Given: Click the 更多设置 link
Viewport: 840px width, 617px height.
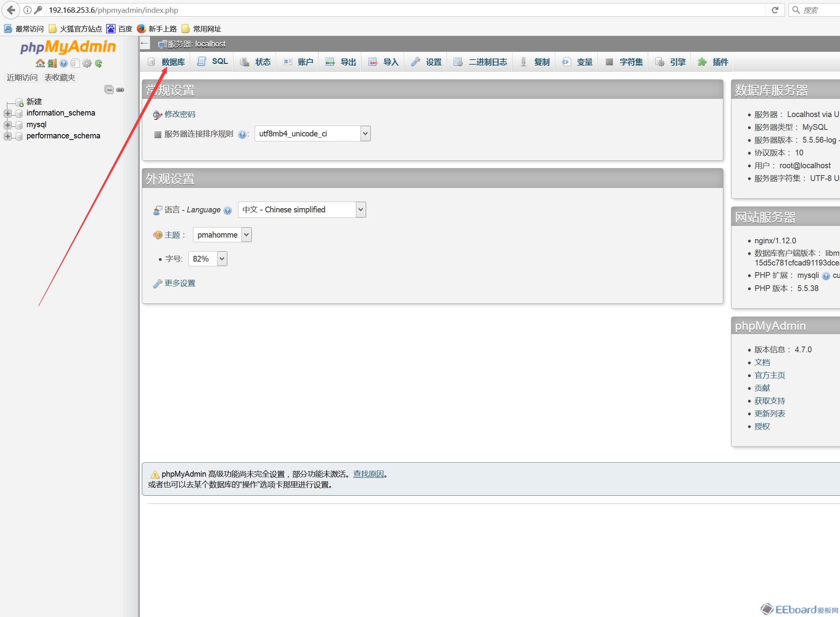Looking at the screenshot, I should click(x=180, y=283).
